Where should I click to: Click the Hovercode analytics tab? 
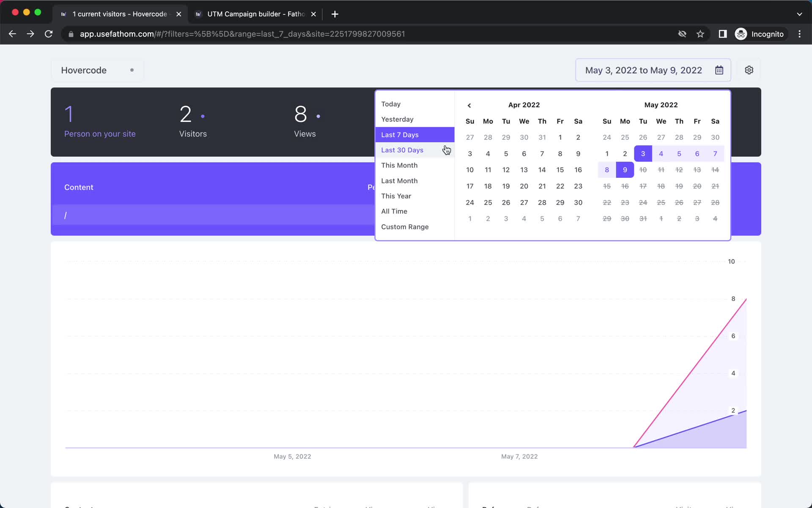tap(119, 14)
